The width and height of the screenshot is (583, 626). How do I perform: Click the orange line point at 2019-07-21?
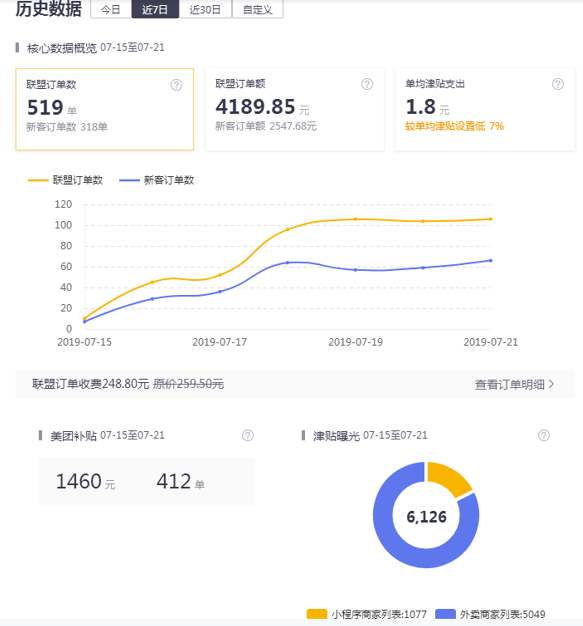(x=491, y=219)
